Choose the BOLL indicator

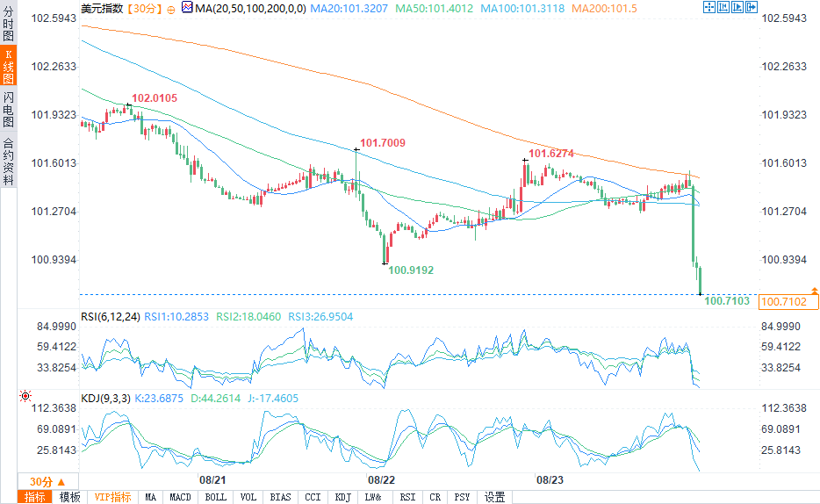click(x=215, y=497)
